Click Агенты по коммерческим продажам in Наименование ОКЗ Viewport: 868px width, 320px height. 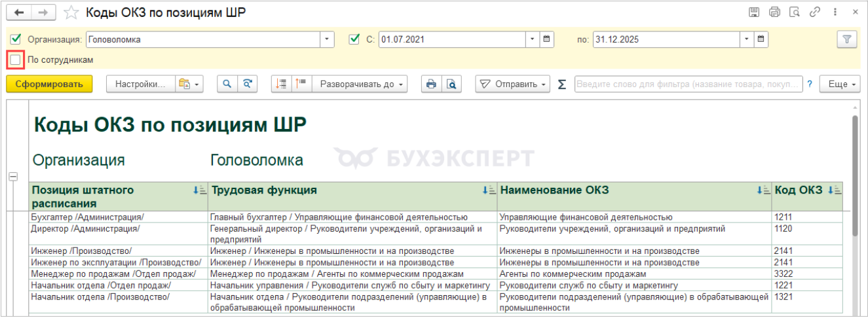tap(635, 274)
